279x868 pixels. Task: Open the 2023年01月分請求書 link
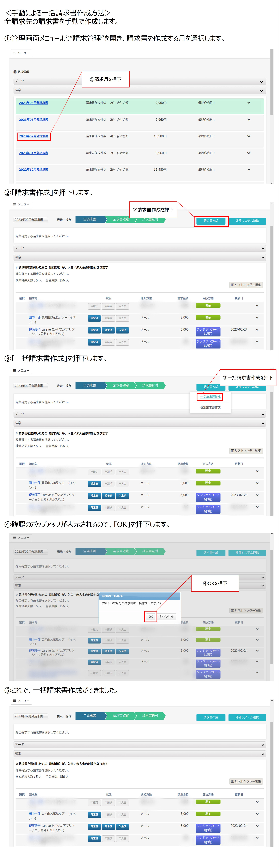pyautogui.click(x=33, y=153)
